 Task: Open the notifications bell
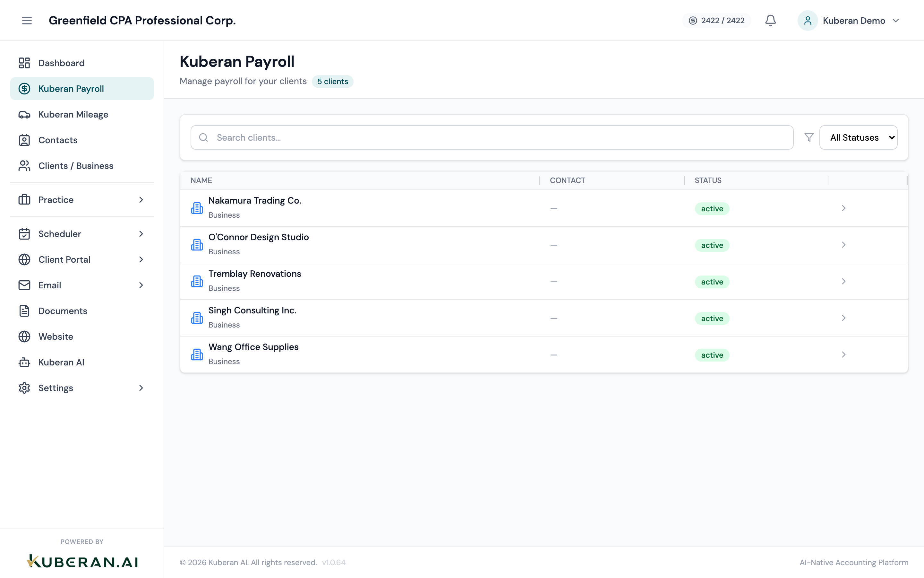771,20
